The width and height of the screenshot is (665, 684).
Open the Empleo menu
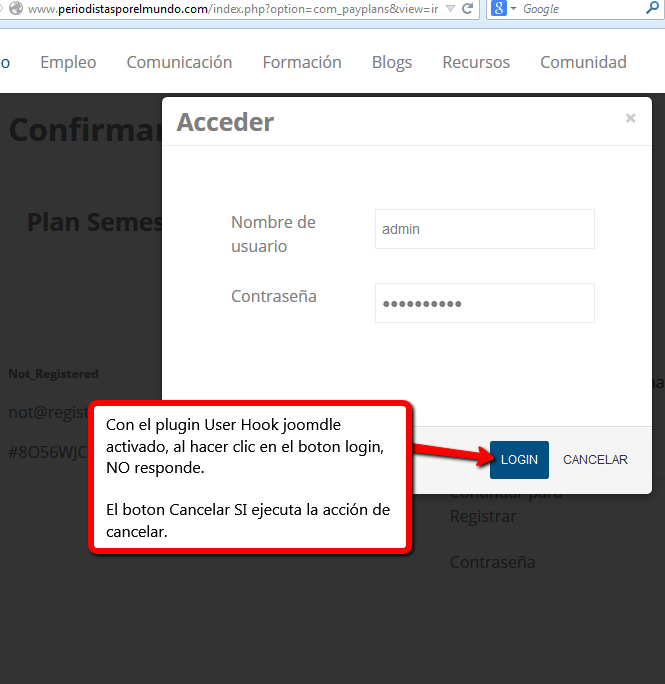coord(68,62)
